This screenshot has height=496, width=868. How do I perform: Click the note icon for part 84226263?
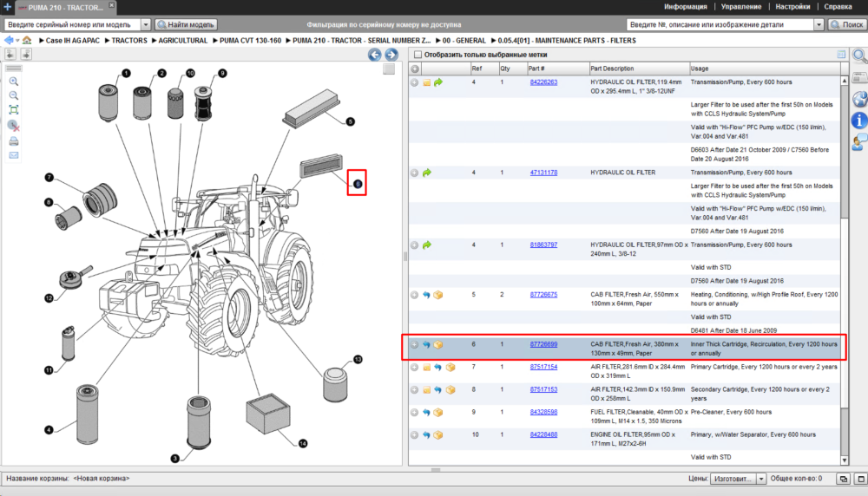426,83
